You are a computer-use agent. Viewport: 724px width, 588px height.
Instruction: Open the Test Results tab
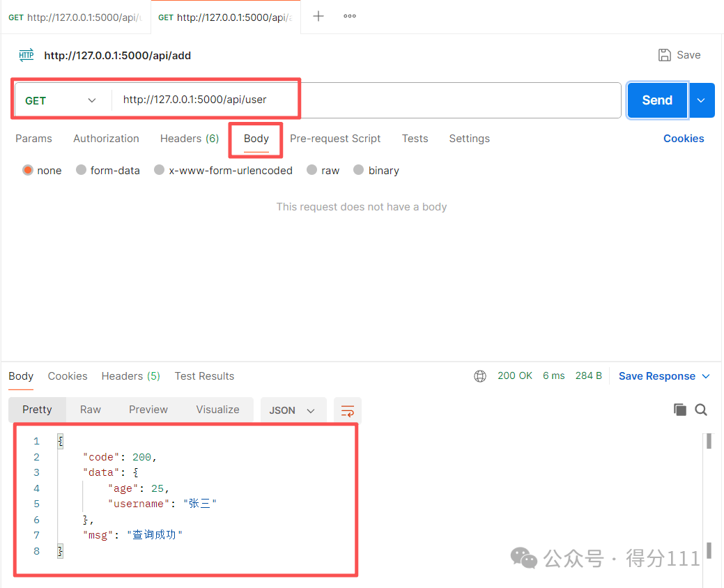[x=204, y=376]
